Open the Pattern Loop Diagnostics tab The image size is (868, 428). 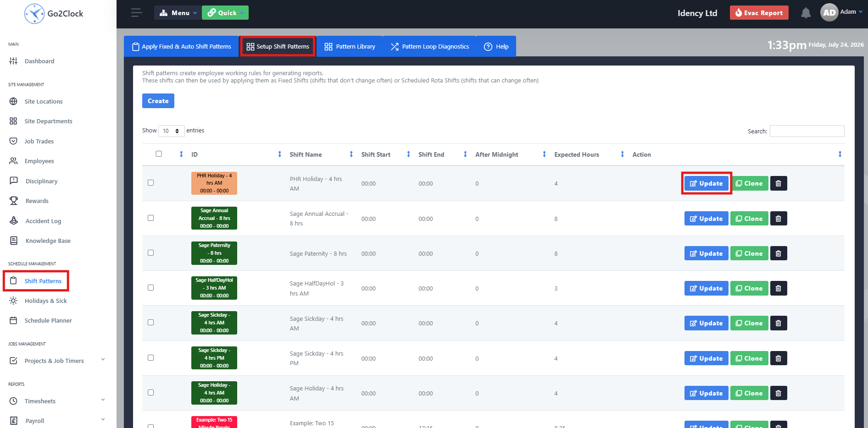[430, 46]
